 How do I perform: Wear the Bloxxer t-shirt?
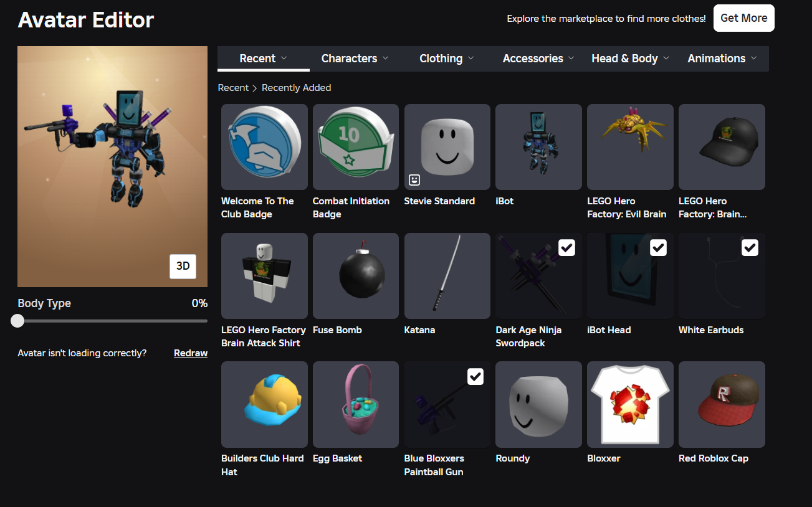[x=630, y=404]
